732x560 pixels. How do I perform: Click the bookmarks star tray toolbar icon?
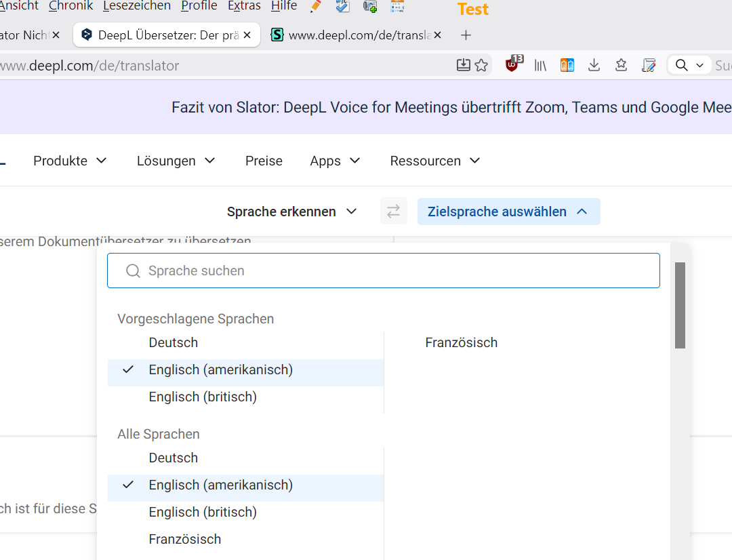(x=621, y=65)
